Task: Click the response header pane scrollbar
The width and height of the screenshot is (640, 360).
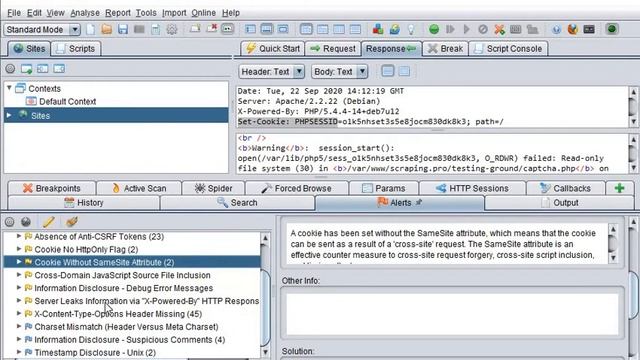Action: pyautogui.click(x=633, y=106)
